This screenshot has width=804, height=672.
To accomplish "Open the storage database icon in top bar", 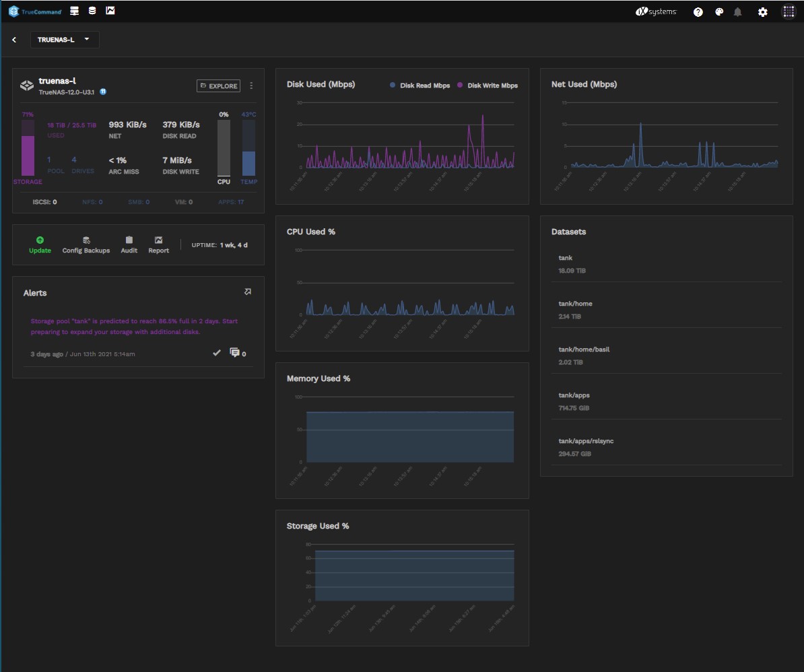I will coord(92,11).
